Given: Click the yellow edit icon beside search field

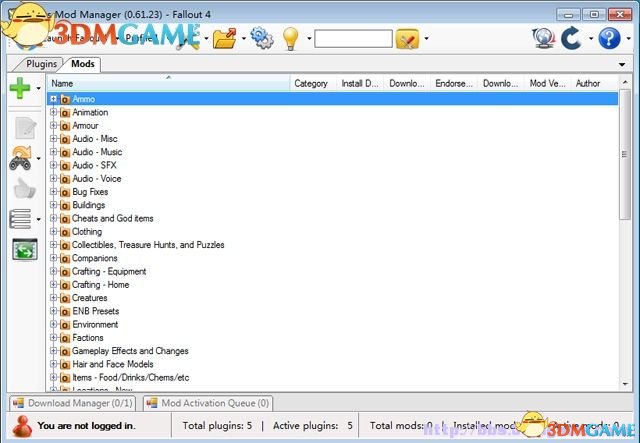Looking at the screenshot, I should pos(407,39).
